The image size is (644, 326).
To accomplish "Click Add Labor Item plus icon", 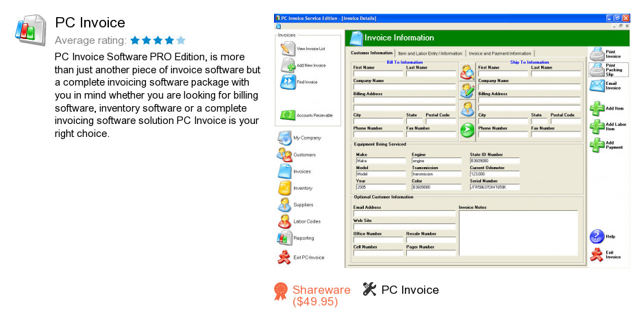I will (597, 127).
